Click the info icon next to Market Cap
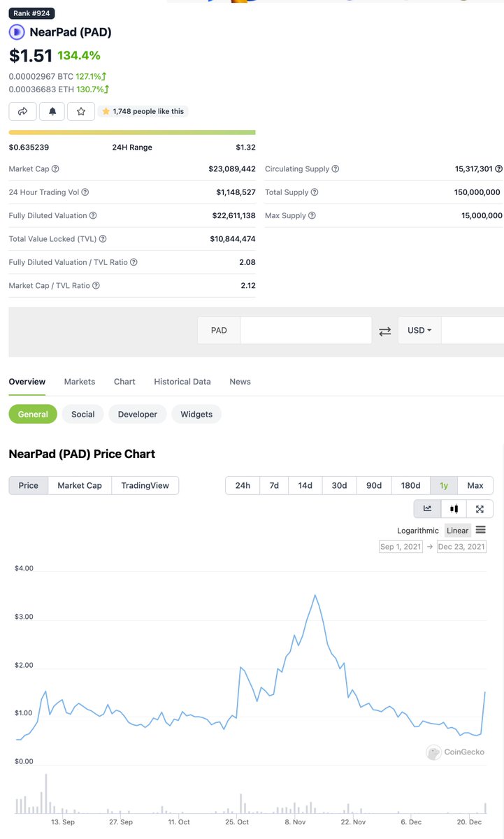This screenshot has width=504, height=839. (56, 169)
